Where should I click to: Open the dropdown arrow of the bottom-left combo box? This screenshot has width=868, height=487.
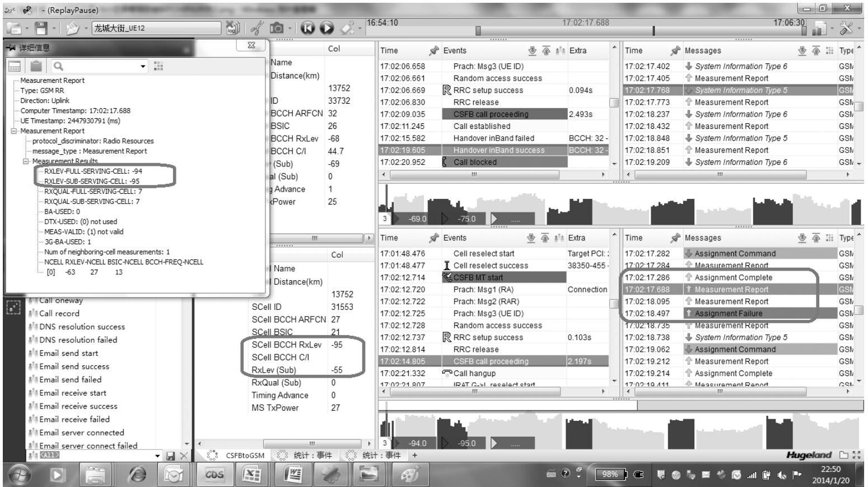(158, 456)
